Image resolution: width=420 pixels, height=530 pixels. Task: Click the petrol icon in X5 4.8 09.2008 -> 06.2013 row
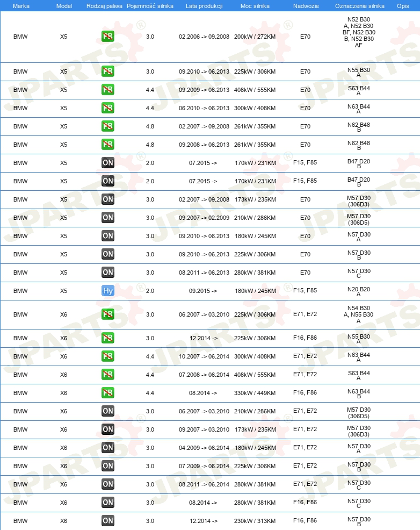tap(108, 145)
